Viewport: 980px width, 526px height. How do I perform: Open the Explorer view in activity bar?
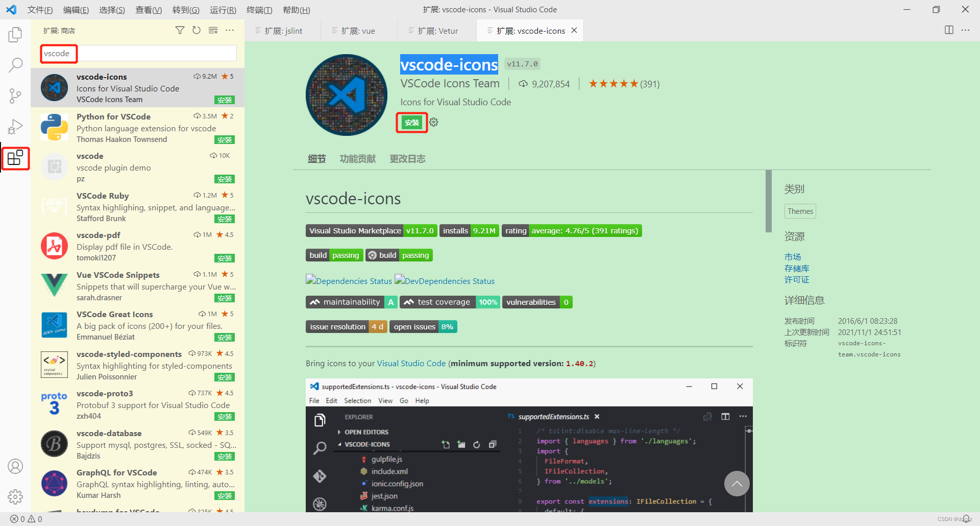pos(15,35)
